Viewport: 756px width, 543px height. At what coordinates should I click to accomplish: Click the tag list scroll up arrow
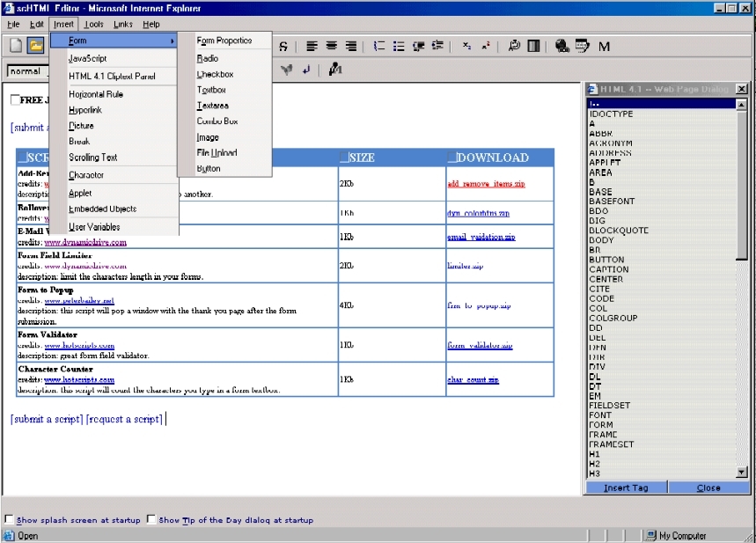[x=742, y=104]
